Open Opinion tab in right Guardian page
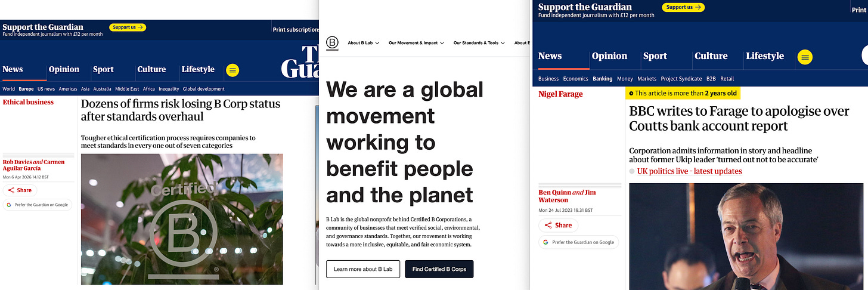The height and width of the screenshot is (290, 868). (x=609, y=56)
